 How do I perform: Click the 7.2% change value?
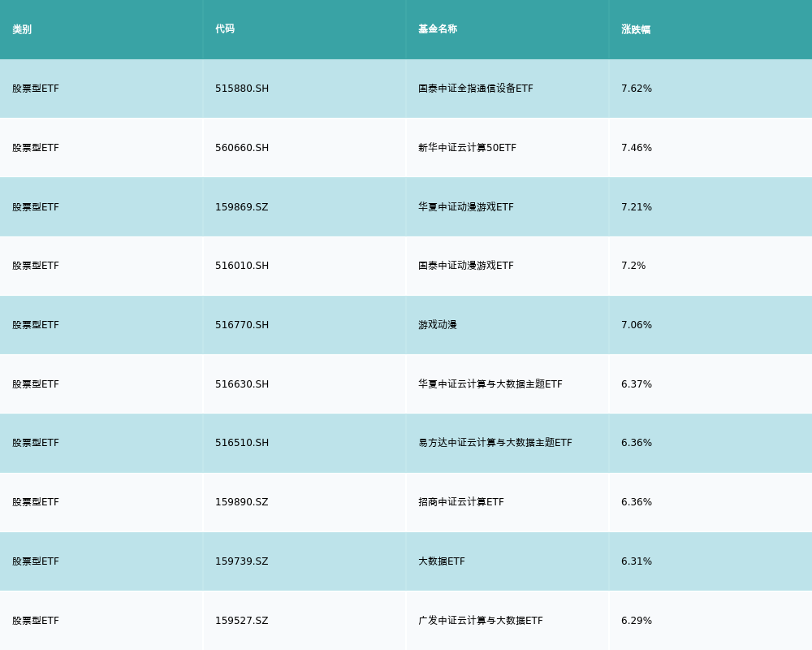633,266
